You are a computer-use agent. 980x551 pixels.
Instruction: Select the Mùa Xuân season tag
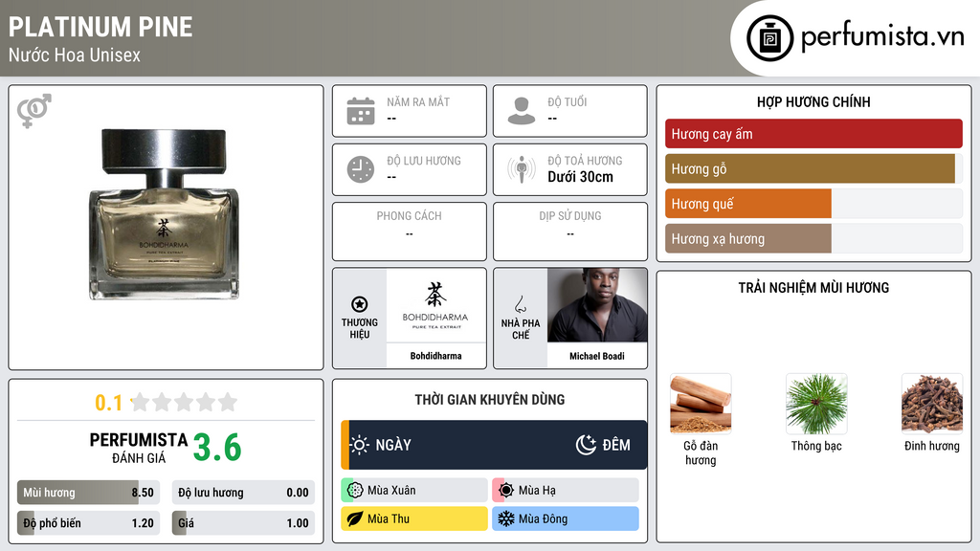click(x=413, y=491)
